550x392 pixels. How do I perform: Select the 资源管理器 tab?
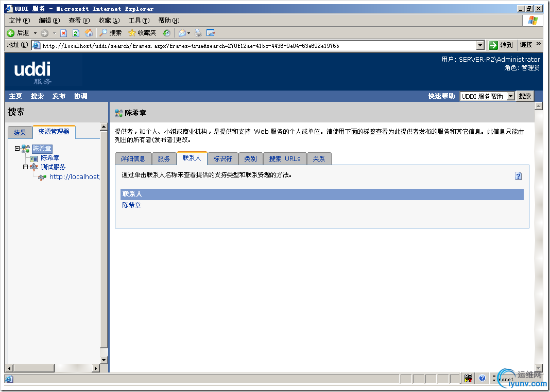tap(54, 131)
